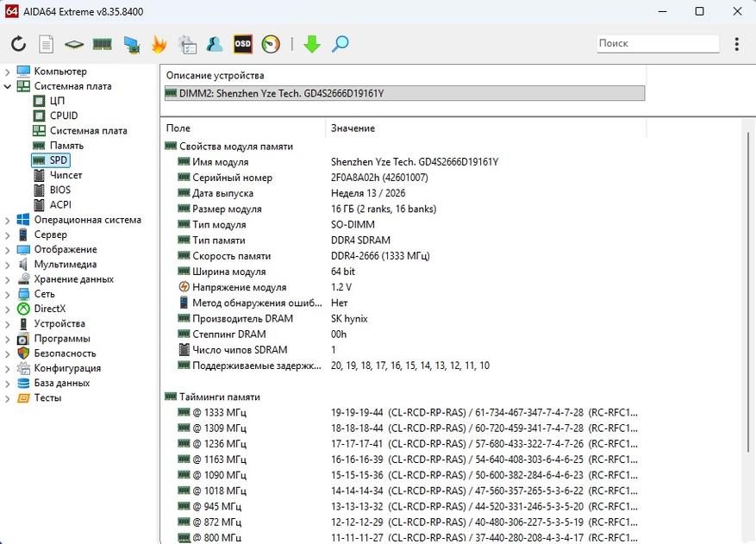Expand the Хранение данных node
The image size is (756, 544).
[x=7, y=279]
